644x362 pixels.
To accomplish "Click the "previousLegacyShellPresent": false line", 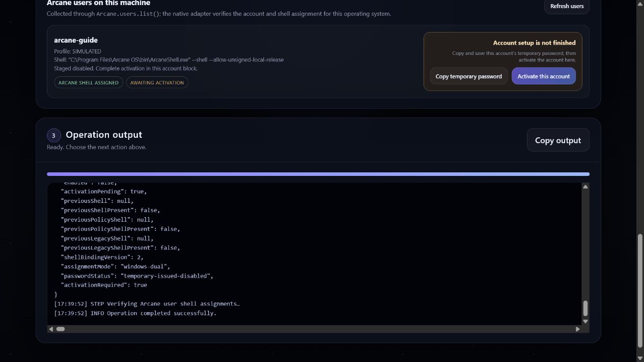I will 121,248.
